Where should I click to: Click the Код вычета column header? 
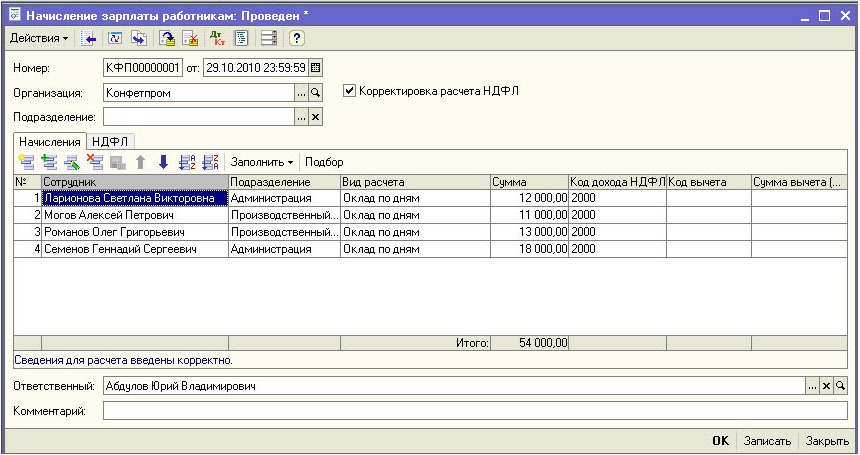coord(709,182)
